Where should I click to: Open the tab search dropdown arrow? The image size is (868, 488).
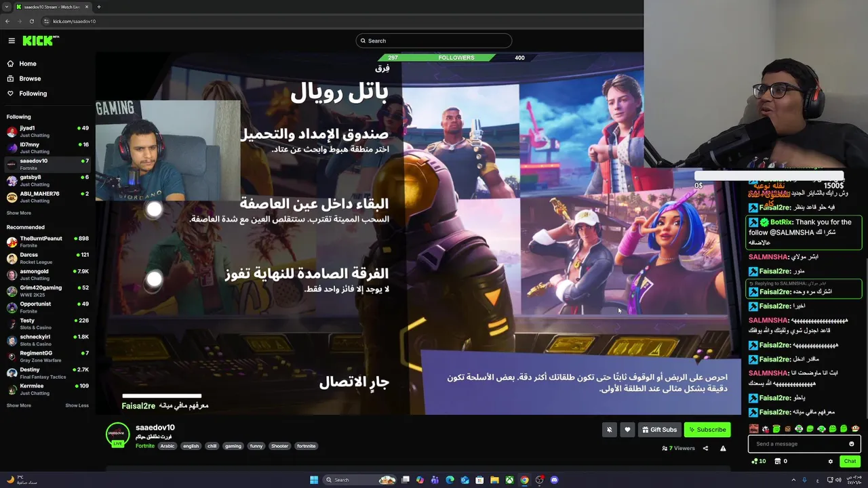(7, 7)
